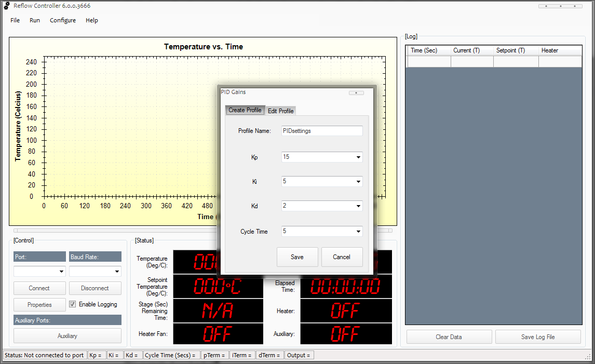
Task: Open the Kd value dropdown
Action: click(x=358, y=206)
